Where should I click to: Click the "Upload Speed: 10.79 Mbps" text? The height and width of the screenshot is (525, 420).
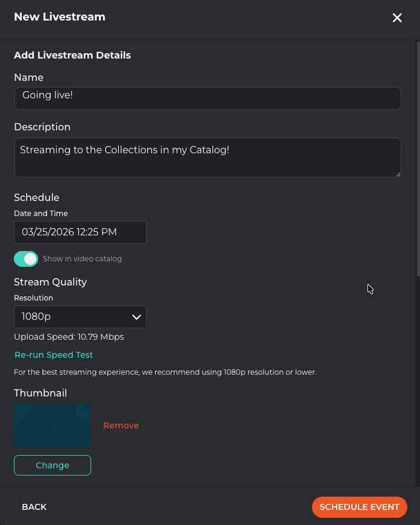click(69, 337)
